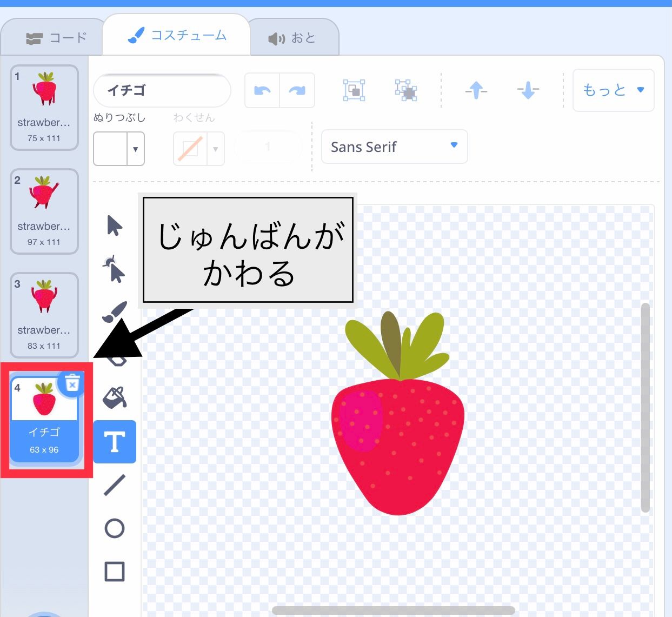Select the Circle tool
The height and width of the screenshot is (617, 672).
[x=115, y=529]
